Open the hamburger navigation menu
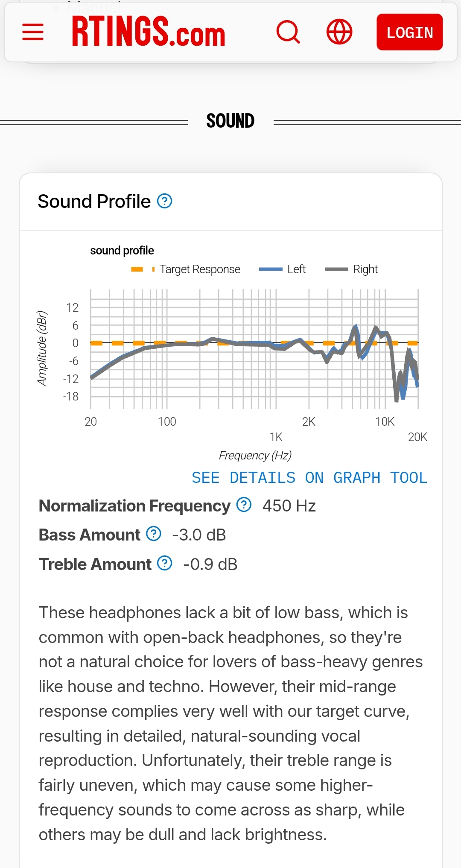Screen dimensions: 461x868 [33, 32]
